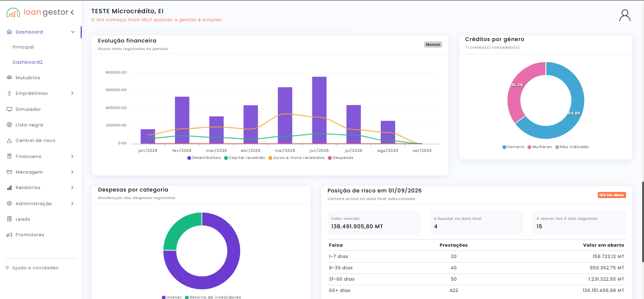
Task: Click the pink Mulheres 35.2% donut segment
Action: (517, 86)
